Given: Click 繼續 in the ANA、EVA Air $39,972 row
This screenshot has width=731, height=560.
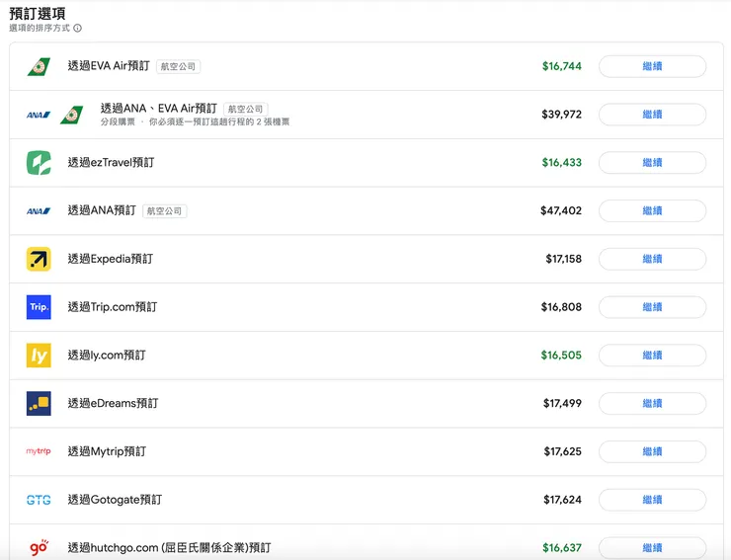Looking at the screenshot, I should (652, 115).
